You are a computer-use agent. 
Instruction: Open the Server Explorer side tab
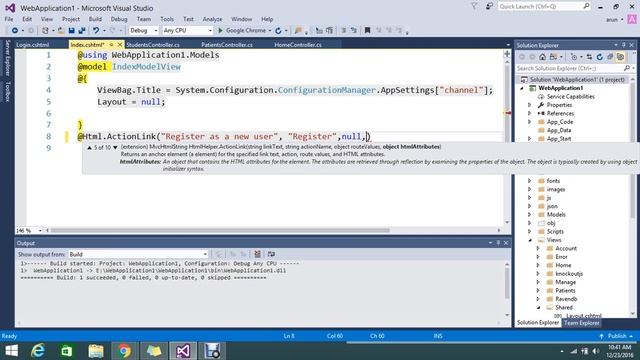[7, 58]
